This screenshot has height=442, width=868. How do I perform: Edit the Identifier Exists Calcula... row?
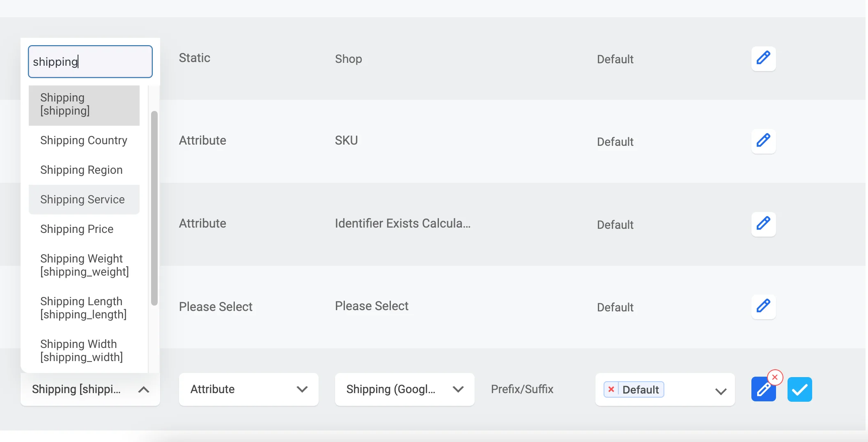tap(763, 224)
